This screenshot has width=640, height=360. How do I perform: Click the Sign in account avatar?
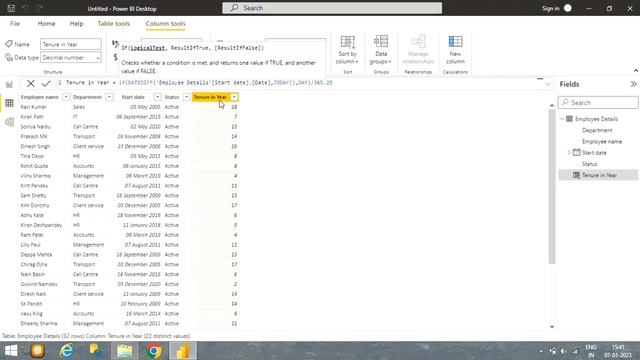click(x=568, y=8)
